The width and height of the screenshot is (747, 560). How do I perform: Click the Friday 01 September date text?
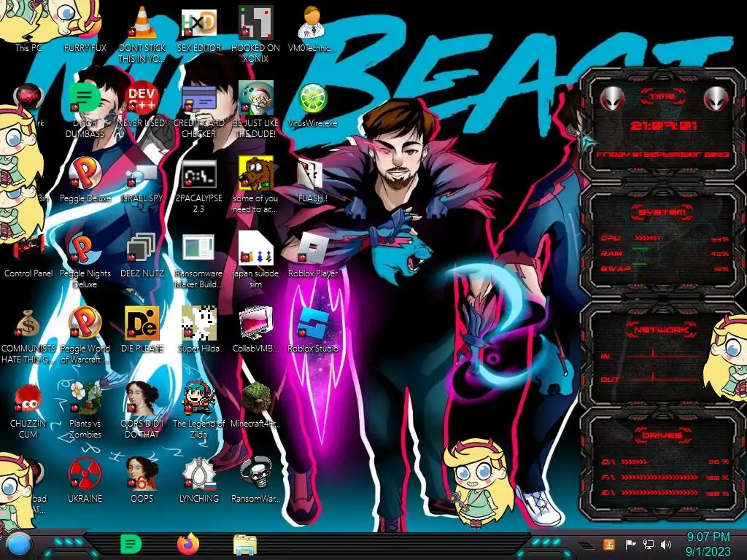pos(662,155)
